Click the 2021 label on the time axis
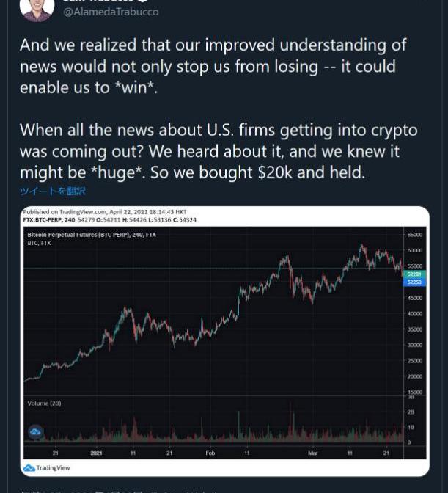Screen dimensions: 448x493 [96, 453]
